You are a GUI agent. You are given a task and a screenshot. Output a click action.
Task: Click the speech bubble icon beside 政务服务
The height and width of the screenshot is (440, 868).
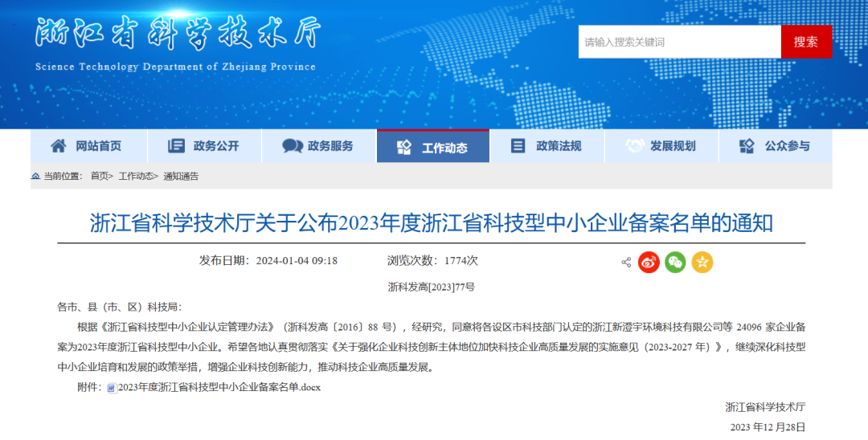click(x=293, y=146)
